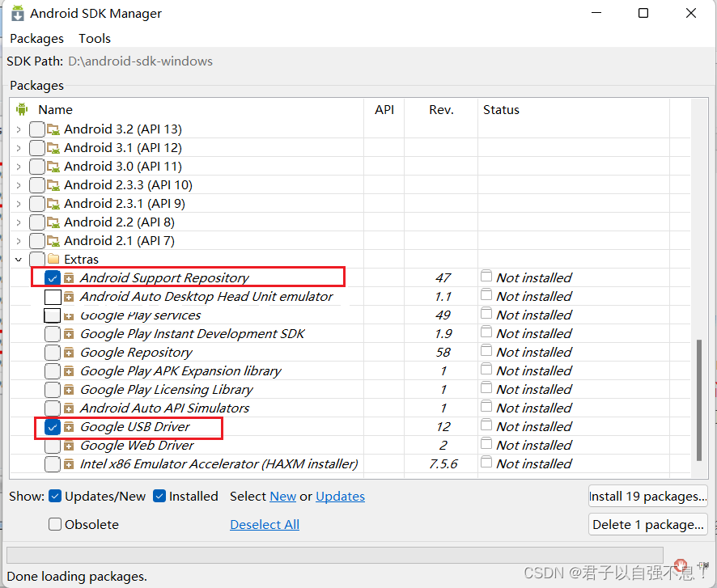
Task: Click the red stop icon in status bar
Action: tap(681, 565)
